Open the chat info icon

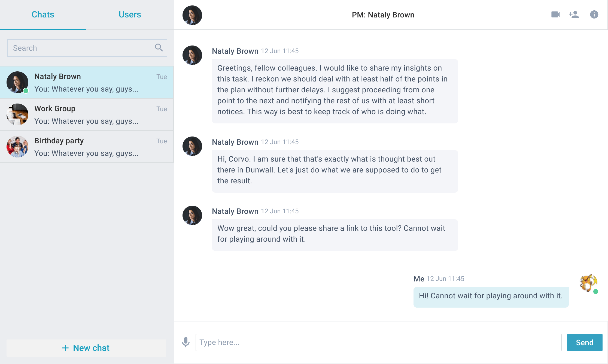coord(594,14)
